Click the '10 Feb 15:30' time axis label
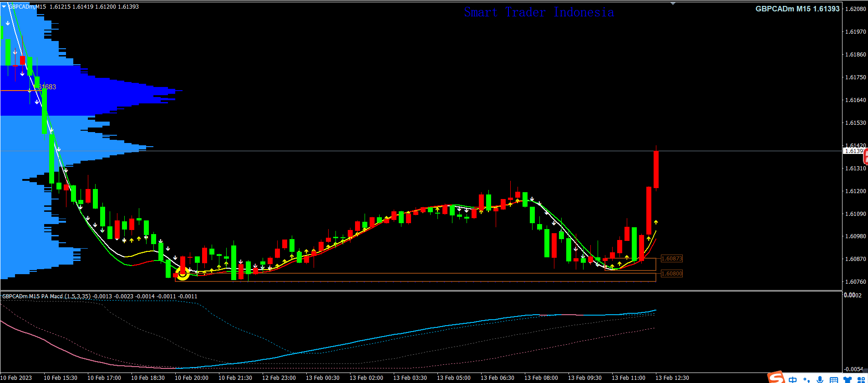868x383 pixels. coord(61,378)
